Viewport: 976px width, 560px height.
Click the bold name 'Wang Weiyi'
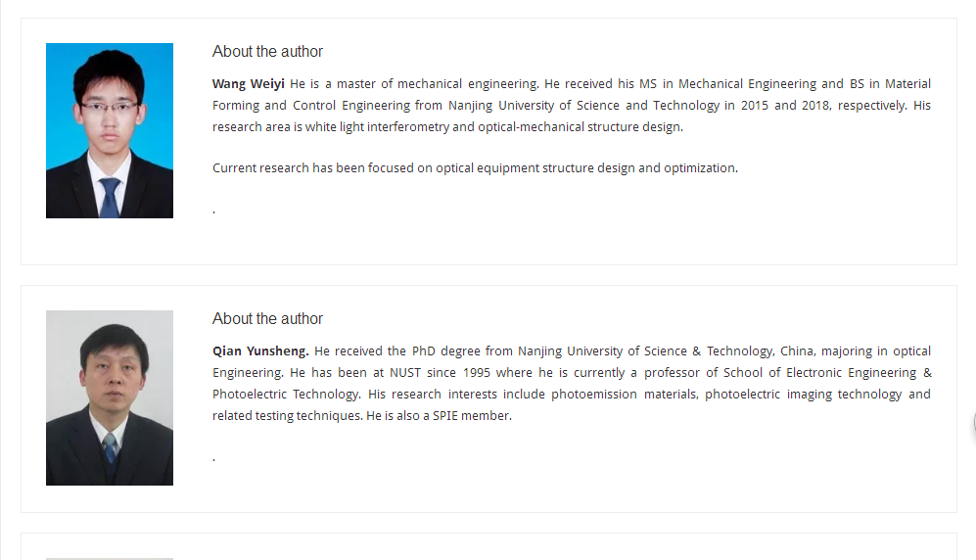249,84
